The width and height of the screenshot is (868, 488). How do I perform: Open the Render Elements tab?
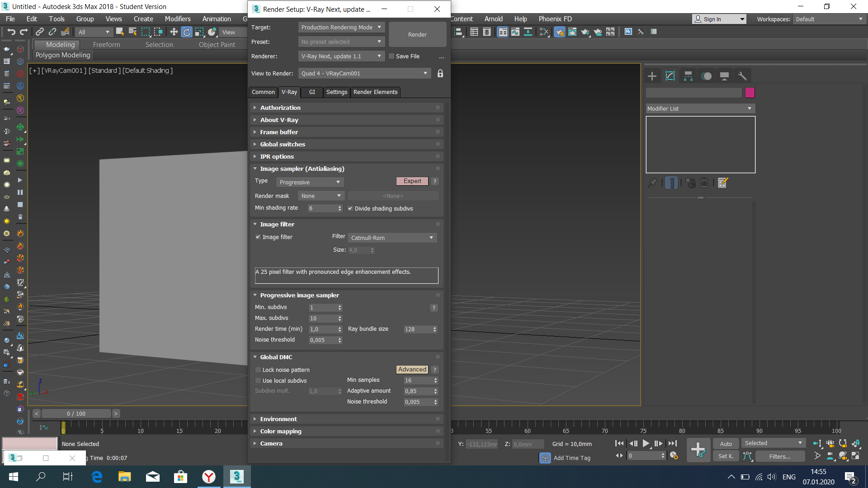375,92
